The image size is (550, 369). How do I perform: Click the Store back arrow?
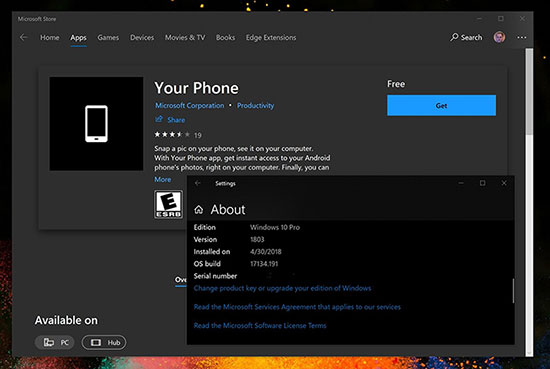point(24,37)
